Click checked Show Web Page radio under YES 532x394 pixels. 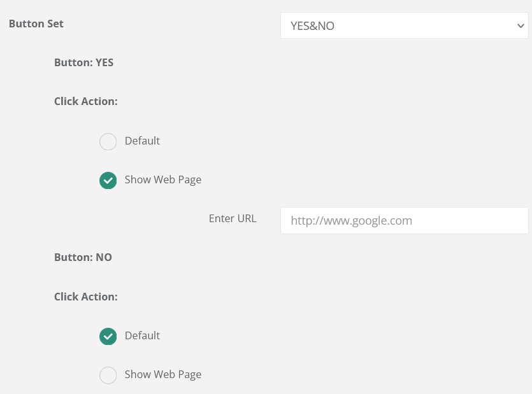(108, 180)
